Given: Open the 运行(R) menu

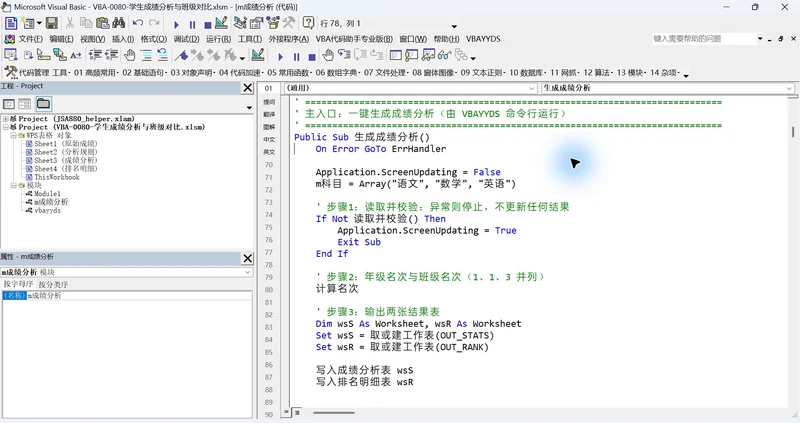Looking at the screenshot, I should [218, 39].
